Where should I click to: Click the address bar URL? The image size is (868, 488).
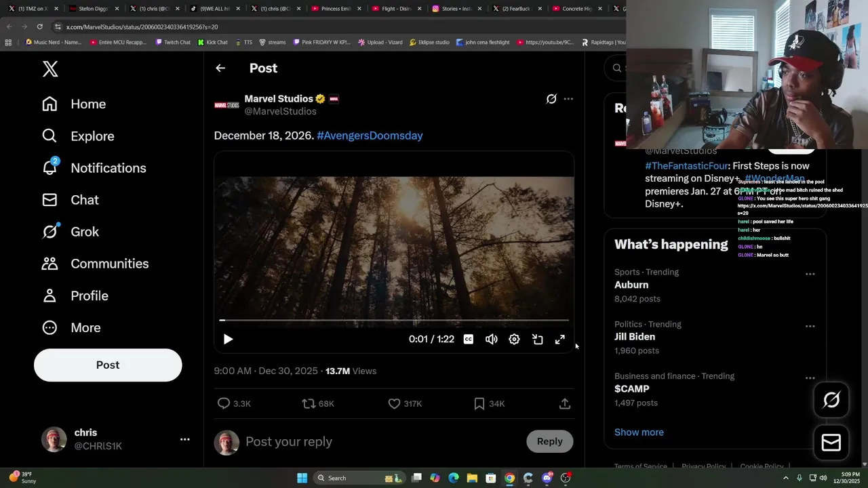142,26
